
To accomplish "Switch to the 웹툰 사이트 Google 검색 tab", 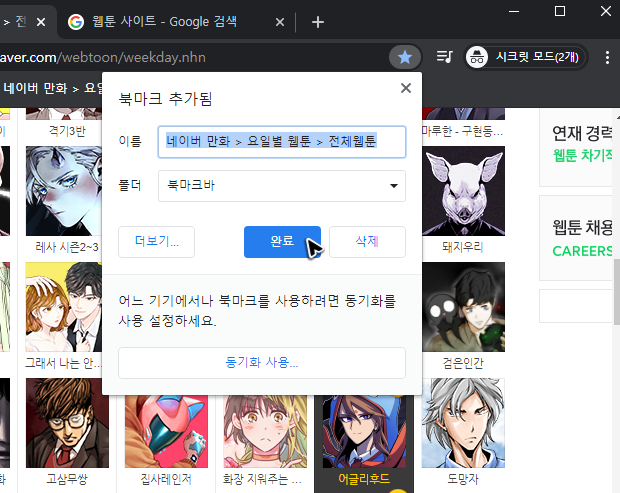I will pyautogui.click(x=164, y=21).
